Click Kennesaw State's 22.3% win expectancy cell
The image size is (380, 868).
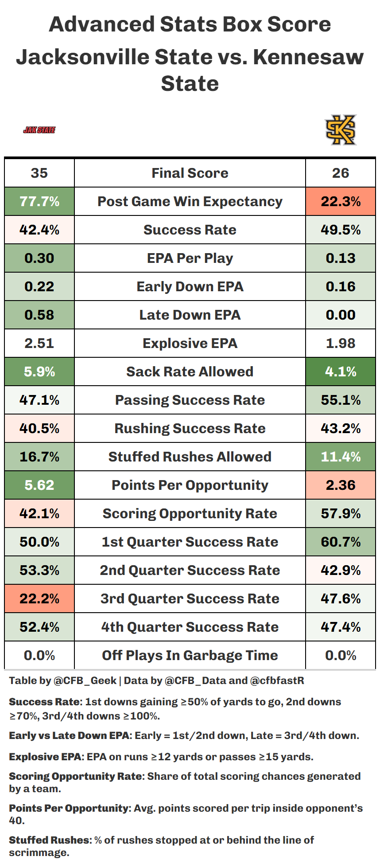pos(341,201)
